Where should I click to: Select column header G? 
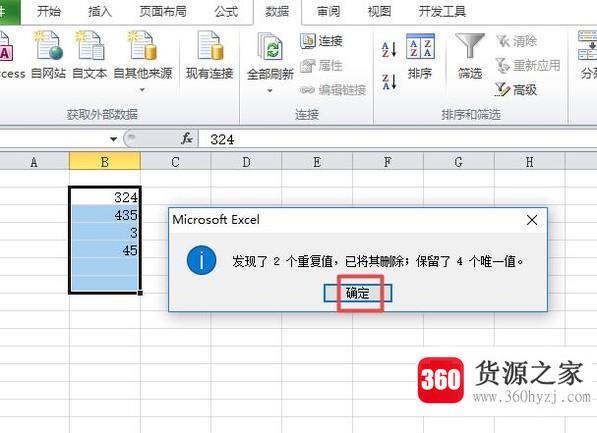tap(458, 162)
